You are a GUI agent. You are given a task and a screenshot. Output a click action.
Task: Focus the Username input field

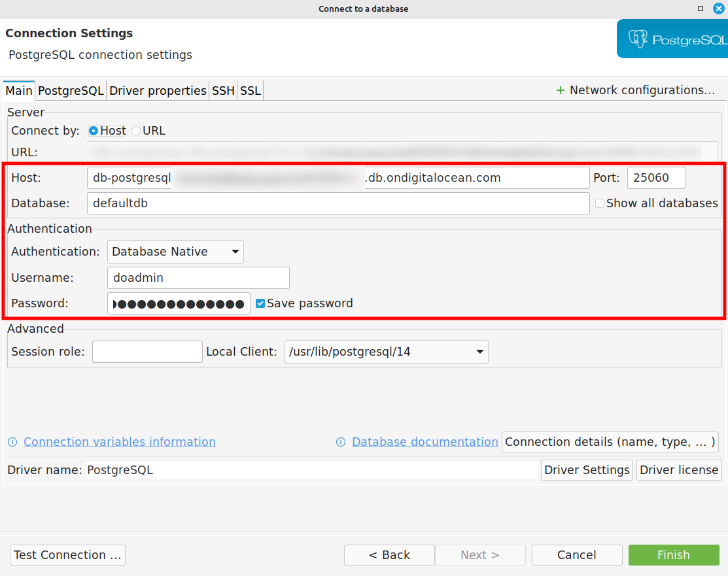click(x=198, y=278)
